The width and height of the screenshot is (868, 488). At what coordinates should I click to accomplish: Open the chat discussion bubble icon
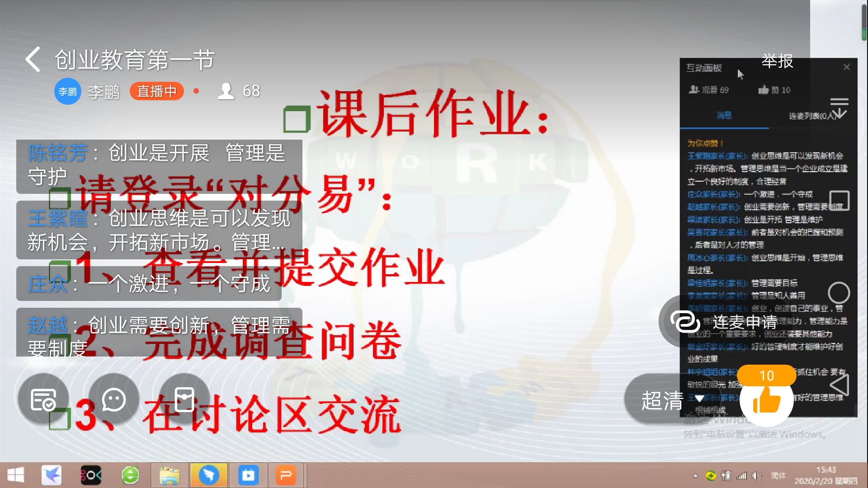(x=113, y=399)
